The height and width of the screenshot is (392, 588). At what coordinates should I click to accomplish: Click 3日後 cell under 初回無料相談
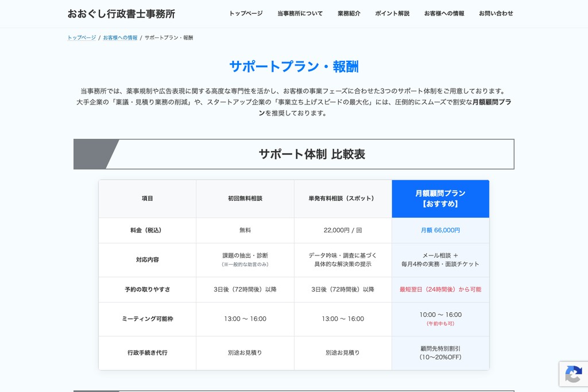click(x=245, y=290)
